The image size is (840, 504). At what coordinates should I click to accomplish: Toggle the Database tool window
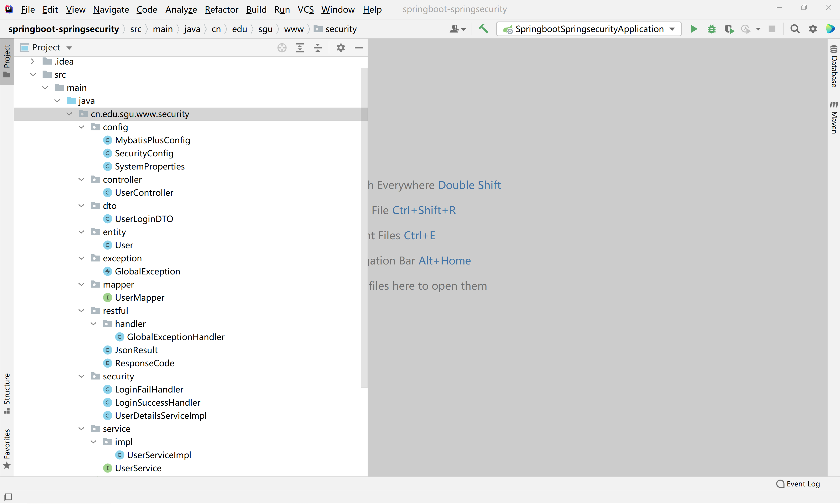(833, 66)
